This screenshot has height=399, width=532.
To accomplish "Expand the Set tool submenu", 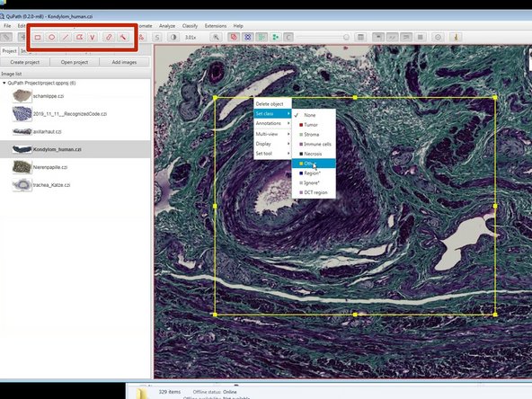I will 272,154.
